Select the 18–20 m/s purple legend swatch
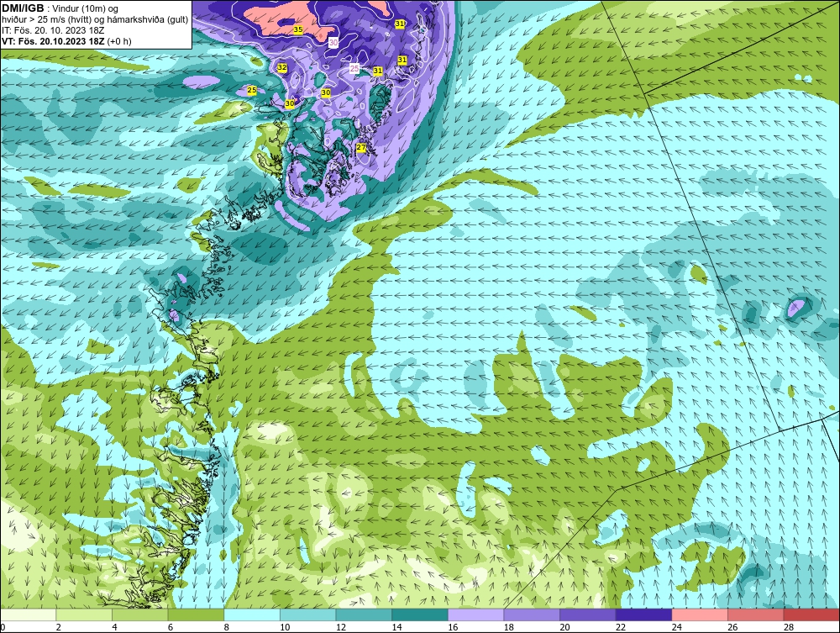Image resolution: width=840 pixels, height=633 pixels. point(532,615)
